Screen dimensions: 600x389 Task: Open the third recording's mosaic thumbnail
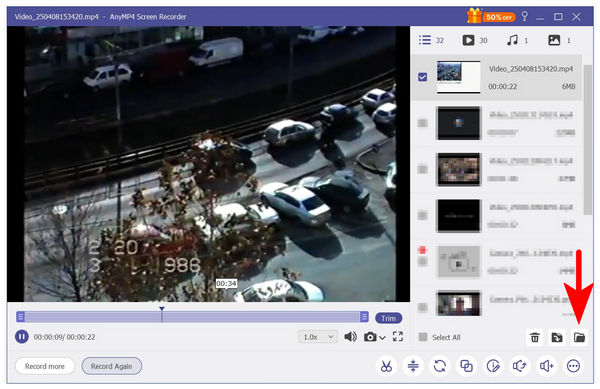pos(458,169)
